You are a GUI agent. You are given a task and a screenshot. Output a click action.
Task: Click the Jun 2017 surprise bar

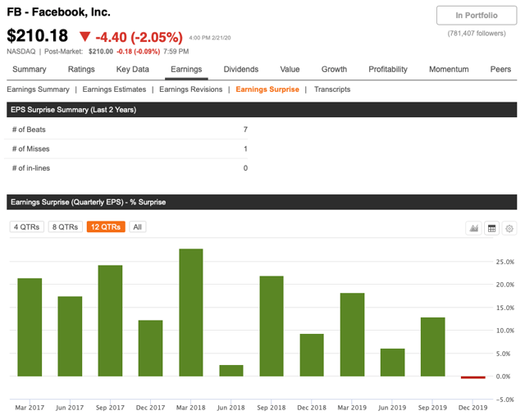click(70, 336)
